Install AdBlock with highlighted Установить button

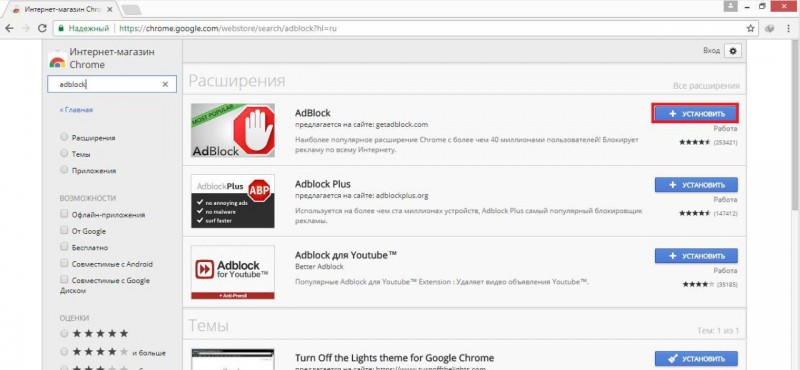695,114
